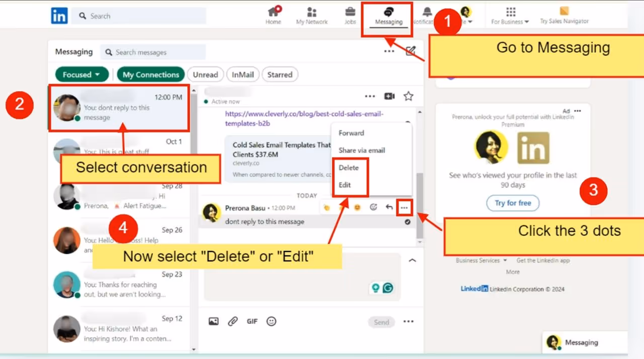644x359 pixels.
Task: Star the current conversation
Action: click(x=408, y=96)
